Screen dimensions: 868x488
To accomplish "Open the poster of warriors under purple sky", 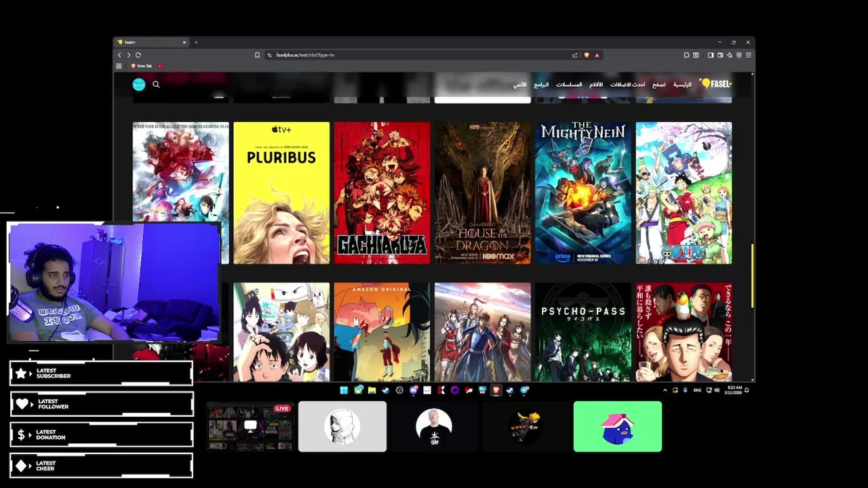I will tap(482, 332).
